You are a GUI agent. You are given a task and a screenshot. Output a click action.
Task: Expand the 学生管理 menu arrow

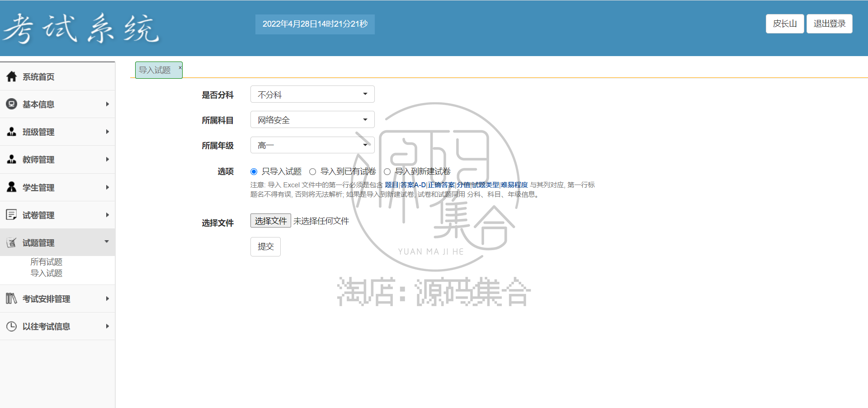pyautogui.click(x=107, y=187)
